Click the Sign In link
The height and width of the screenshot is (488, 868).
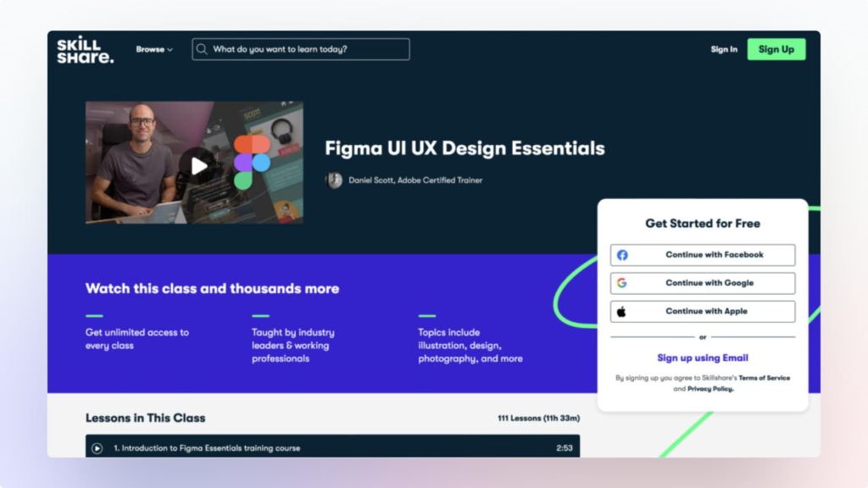(x=723, y=49)
